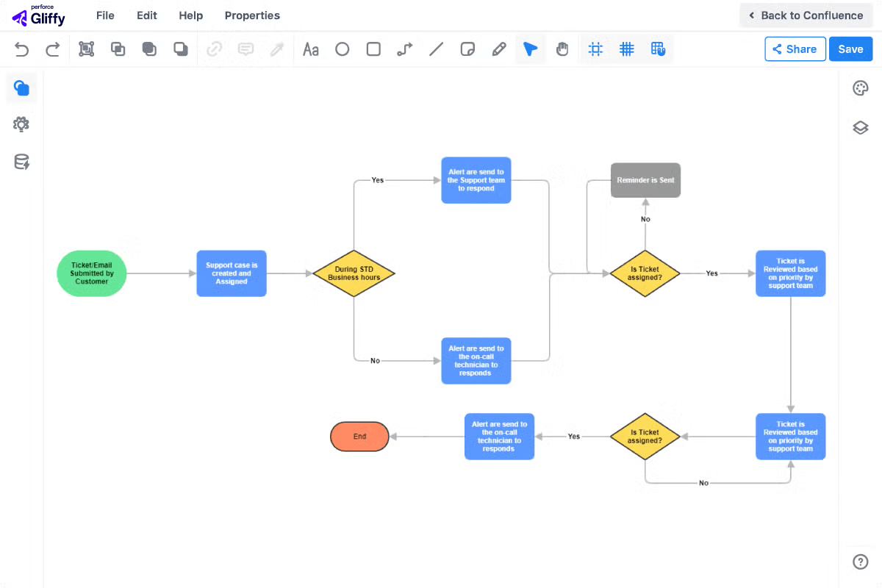Click the No label below business hours diamond
The height and width of the screenshot is (588, 882).
coord(375,361)
